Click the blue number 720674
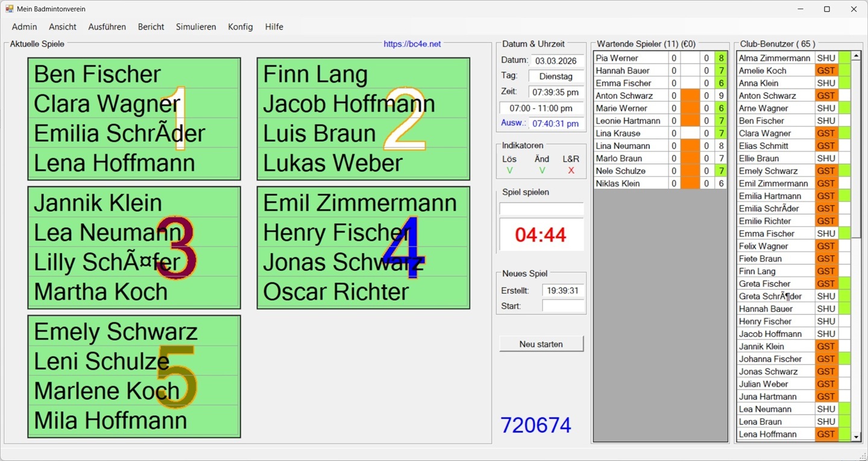This screenshot has width=868, height=461. point(536,425)
